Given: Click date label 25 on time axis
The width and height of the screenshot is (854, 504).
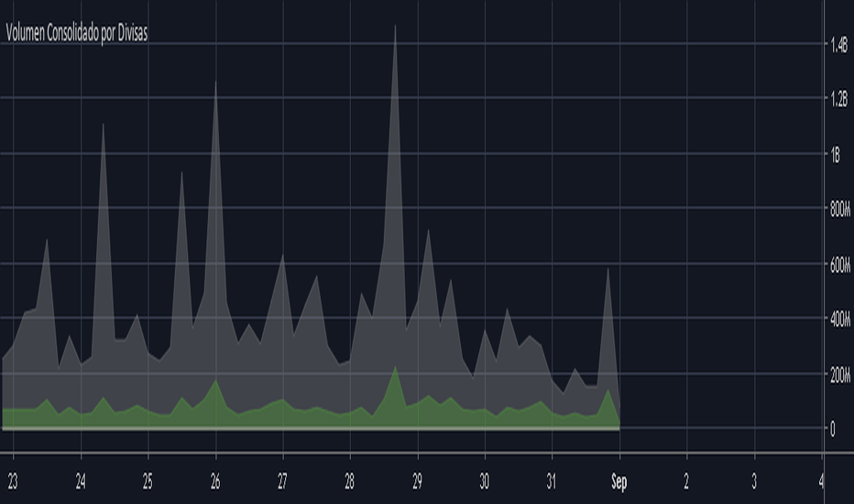Looking at the screenshot, I should pyautogui.click(x=148, y=482).
